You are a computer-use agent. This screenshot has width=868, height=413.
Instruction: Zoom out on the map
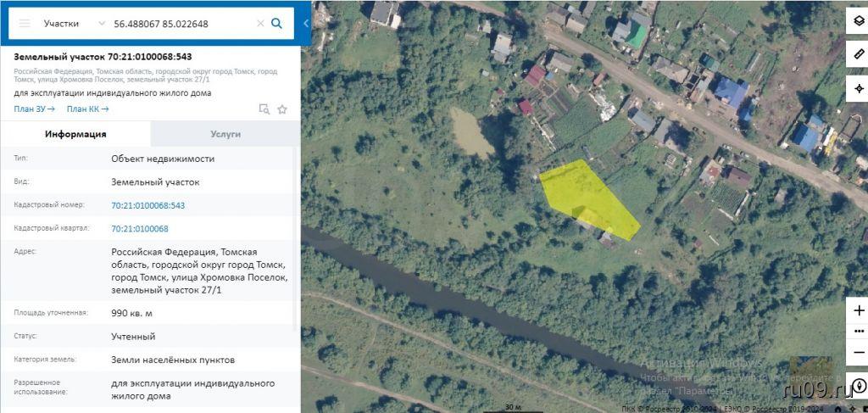858,351
